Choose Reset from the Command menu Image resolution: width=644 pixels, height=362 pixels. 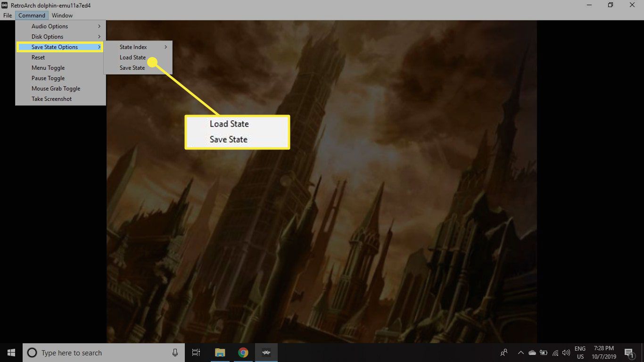60,58
